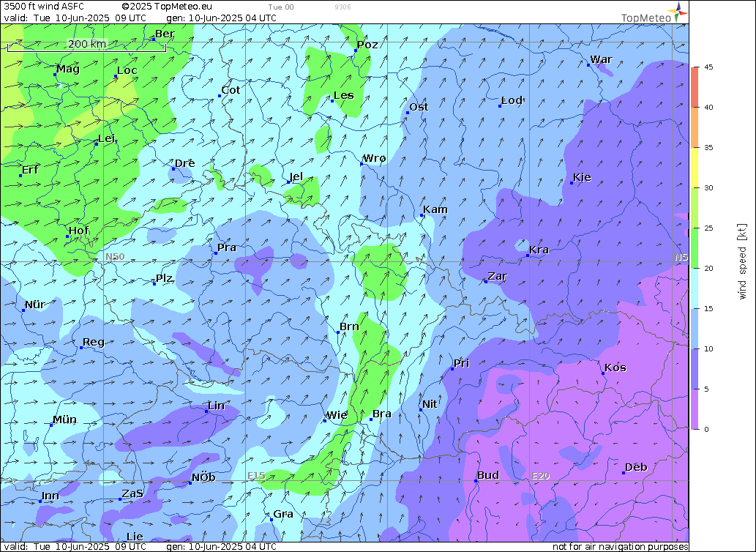Click the "Mün" city label
The image size is (756, 552).
click(x=64, y=420)
